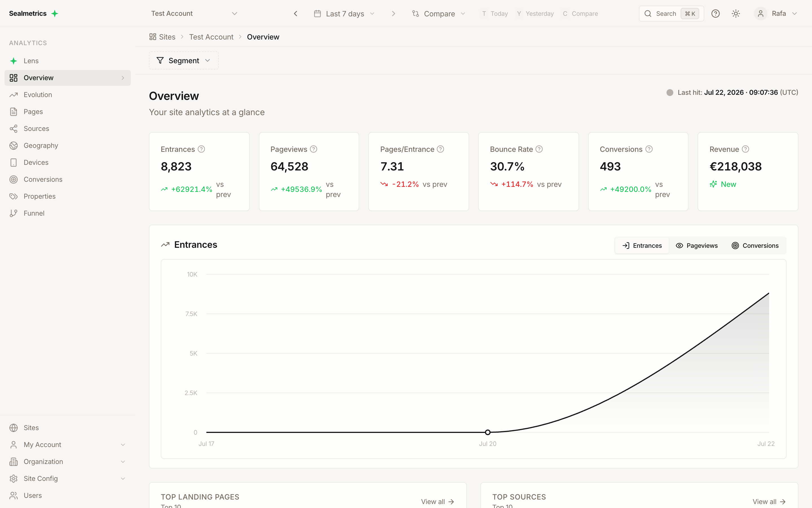Screen dimensions: 812x508
Task: Open the Geography globe icon
Action: [x=14, y=145]
